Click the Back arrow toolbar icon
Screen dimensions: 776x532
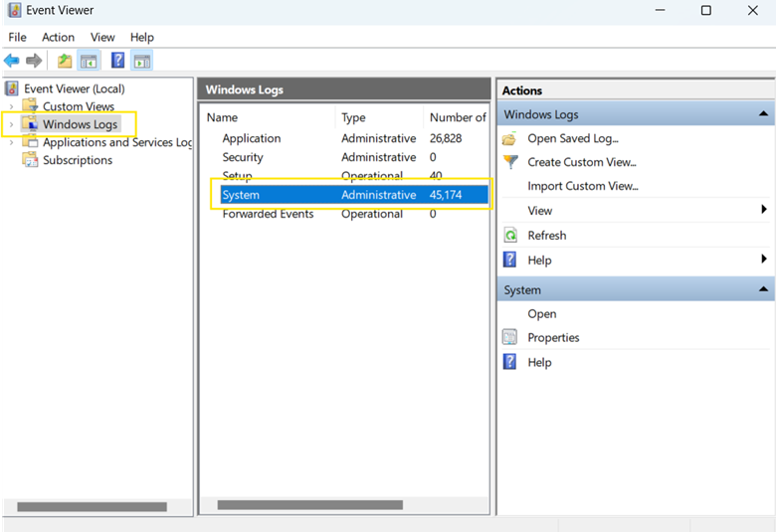pos(12,61)
